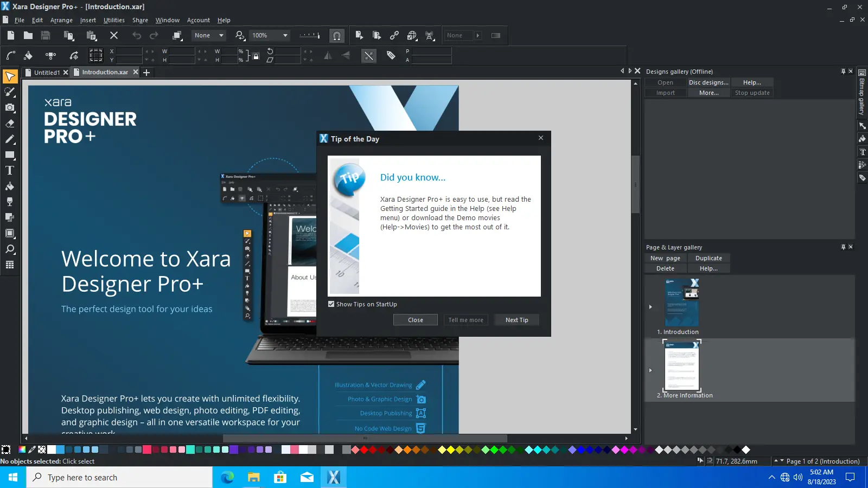Choose the Transparency wine glass tool
Viewport: 868px width, 488px height.
point(10,202)
